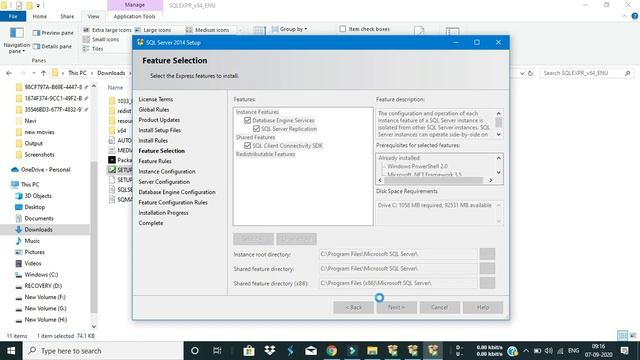This screenshot has height=360, width=640.
Task: Browse for instance root directory
Action: pyautogui.click(x=487, y=254)
